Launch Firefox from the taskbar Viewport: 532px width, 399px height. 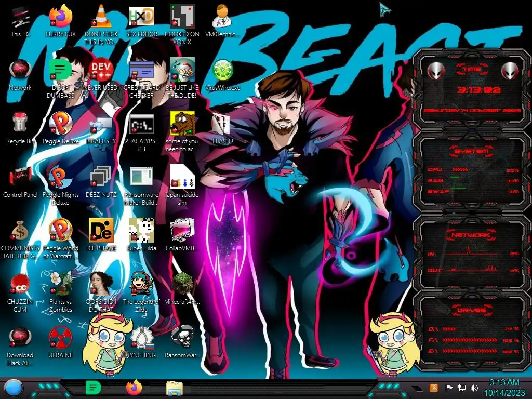pyautogui.click(x=134, y=388)
